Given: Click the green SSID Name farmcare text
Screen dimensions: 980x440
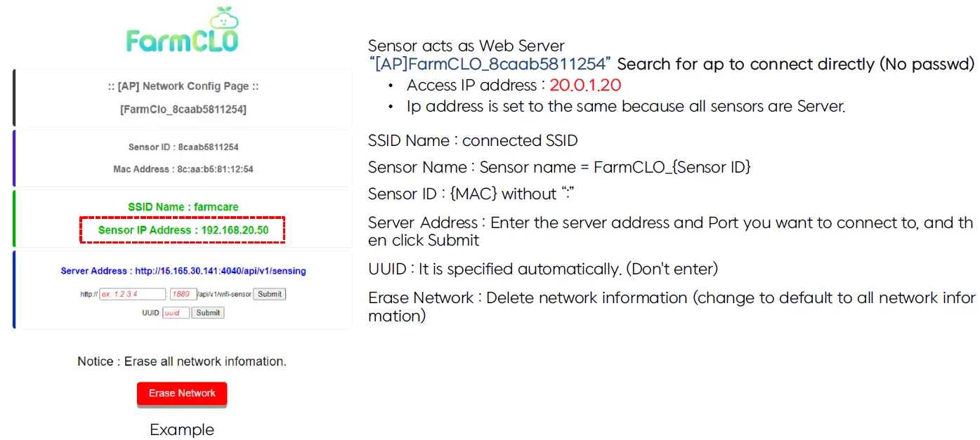Looking at the screenshot, I should [183, 207].
